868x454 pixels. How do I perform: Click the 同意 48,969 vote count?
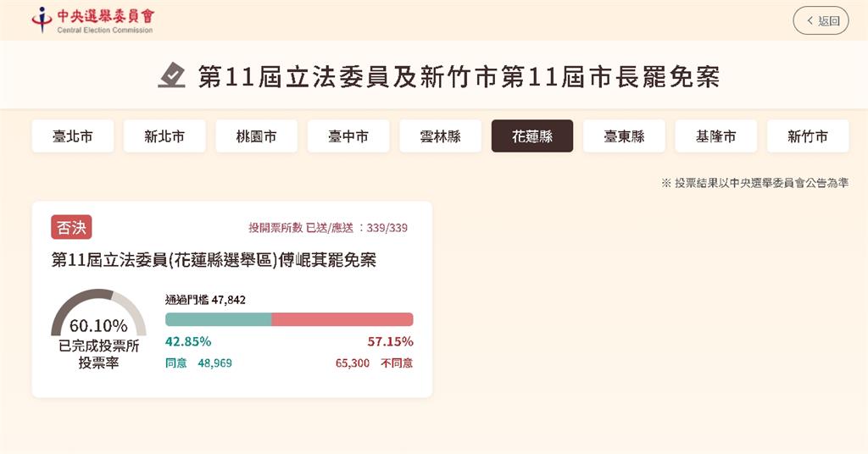pos(198,363)
